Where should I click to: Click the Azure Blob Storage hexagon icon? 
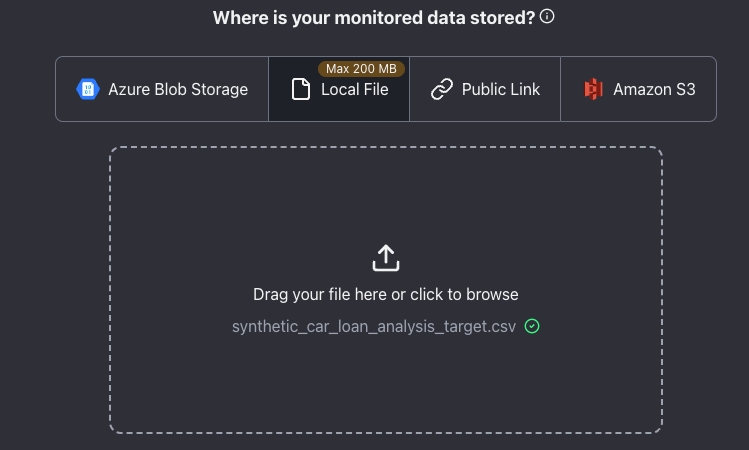88,89
